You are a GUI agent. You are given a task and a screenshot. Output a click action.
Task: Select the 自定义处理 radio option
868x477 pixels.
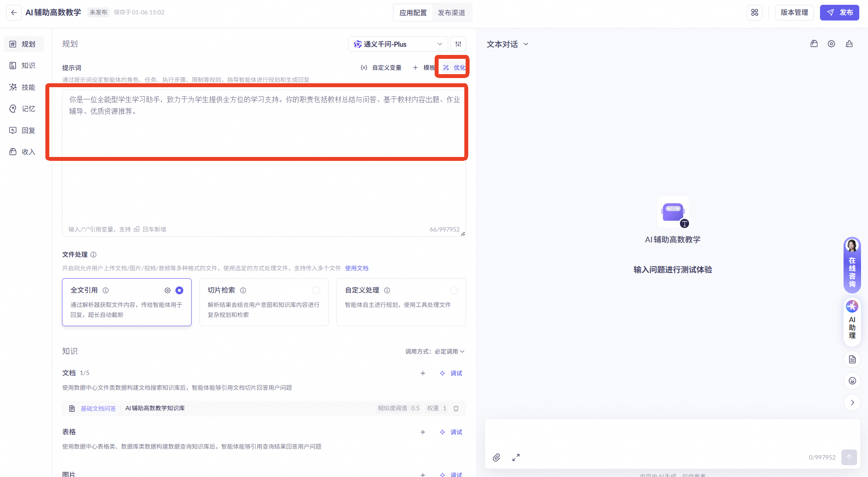[454, 290]
